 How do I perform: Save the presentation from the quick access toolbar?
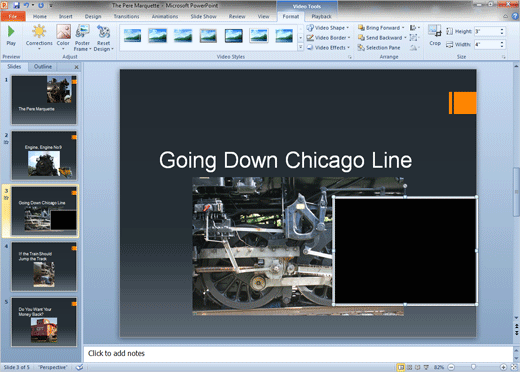16,5
